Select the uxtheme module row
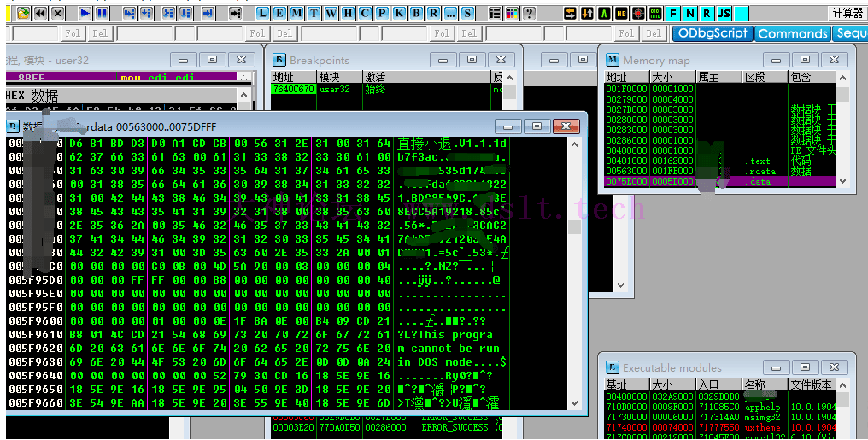Viewport: 868px width, 440px height. pyautogui.click(x=719, y=427)
